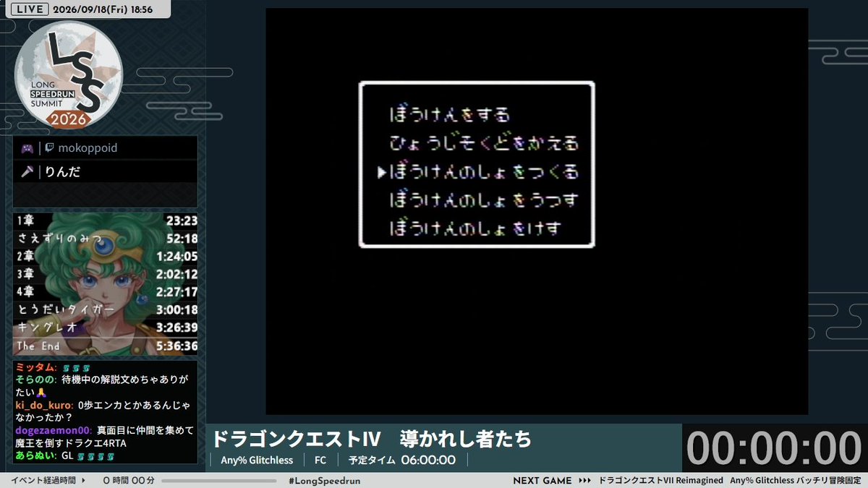Click chat username ミッタム
The height and width of the screenshot is (488, 868).
35,369
